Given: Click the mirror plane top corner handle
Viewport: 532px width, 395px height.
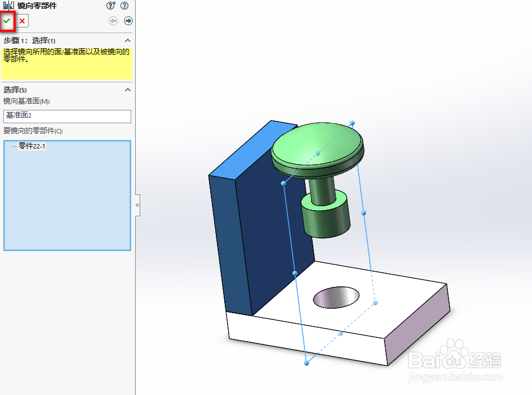Looking at the screenshot, I should tap(352, 123).
